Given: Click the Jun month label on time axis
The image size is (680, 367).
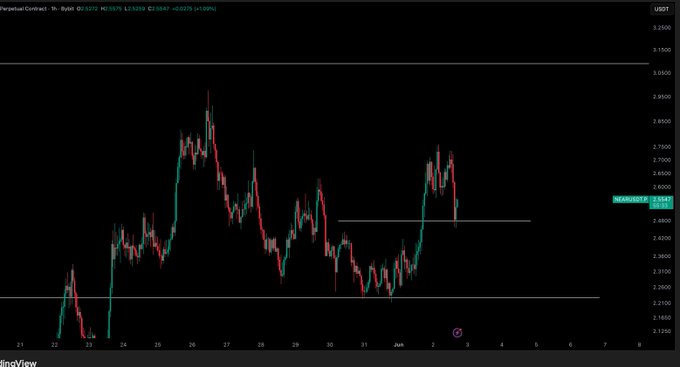Looking at the screenshot, I should 399,345.
